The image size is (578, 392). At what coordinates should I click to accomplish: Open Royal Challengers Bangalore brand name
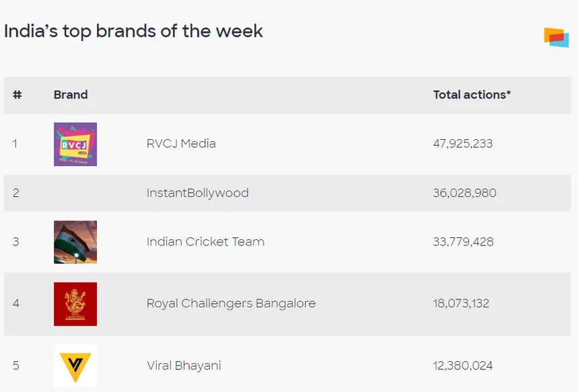[x=231, y=303]
